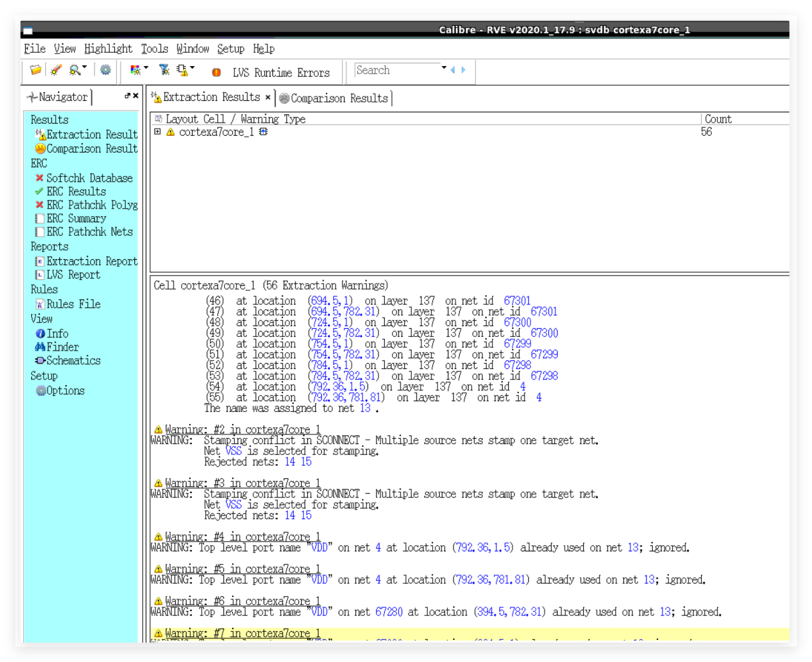Click the Warning #2 in cortexa7core_1 link
812x662 pixels.
(x=243, y=429)
